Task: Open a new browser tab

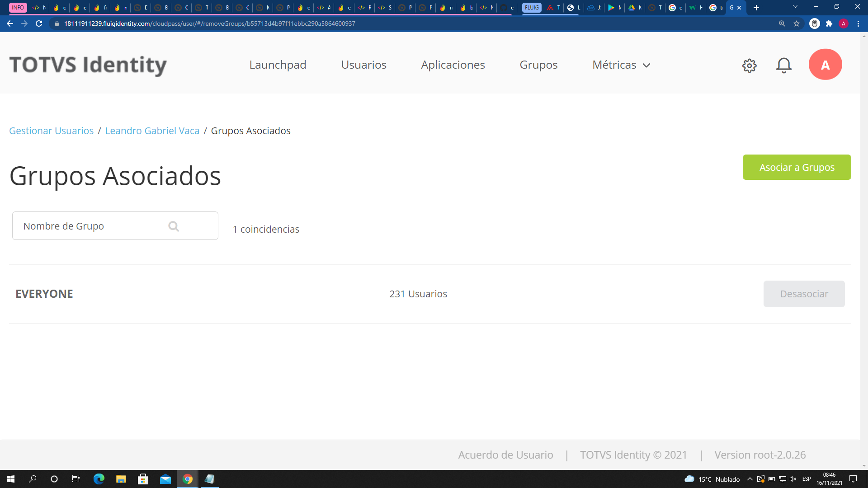Action: pyautogui.click(x=756, y=8)
